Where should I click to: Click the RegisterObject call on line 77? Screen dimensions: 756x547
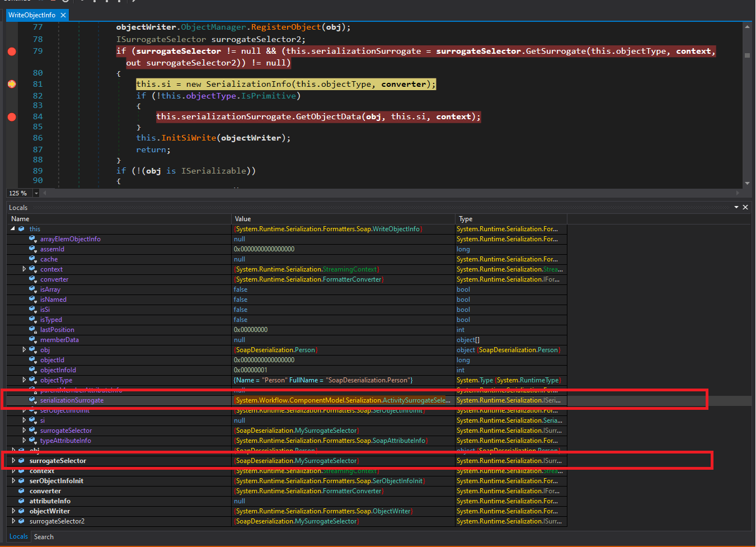pyautogui.click(x=286, y=27)
